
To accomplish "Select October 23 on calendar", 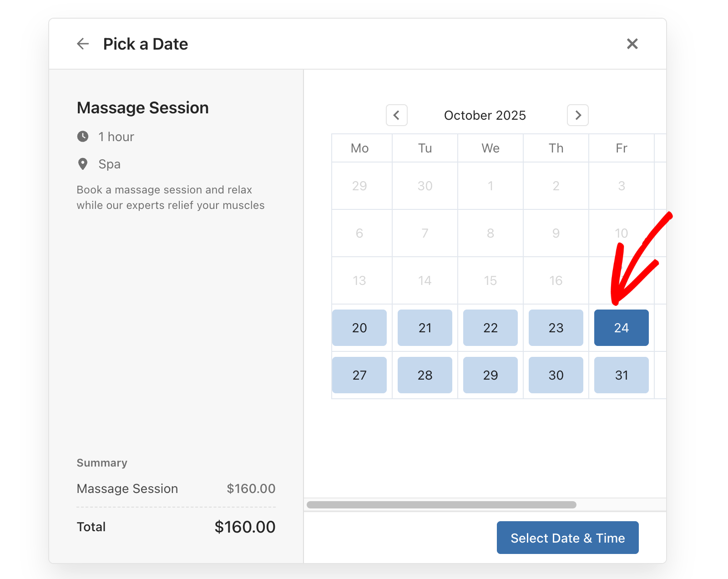I will click(556, 328).
